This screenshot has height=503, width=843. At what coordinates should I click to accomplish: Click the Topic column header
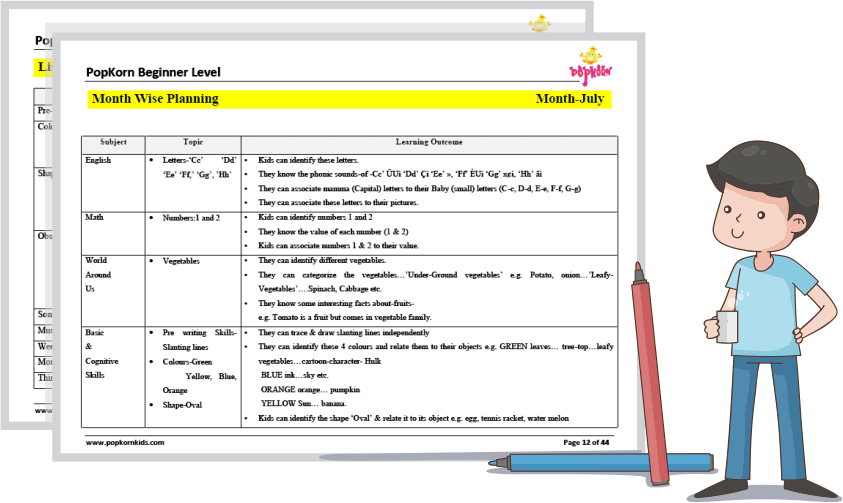[x=193, y=142]
